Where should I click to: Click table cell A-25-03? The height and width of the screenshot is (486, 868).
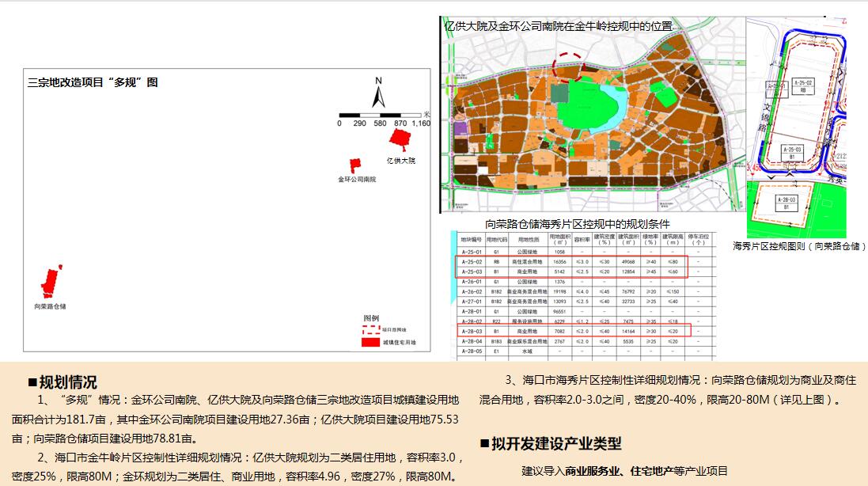[x=472, y=271]
